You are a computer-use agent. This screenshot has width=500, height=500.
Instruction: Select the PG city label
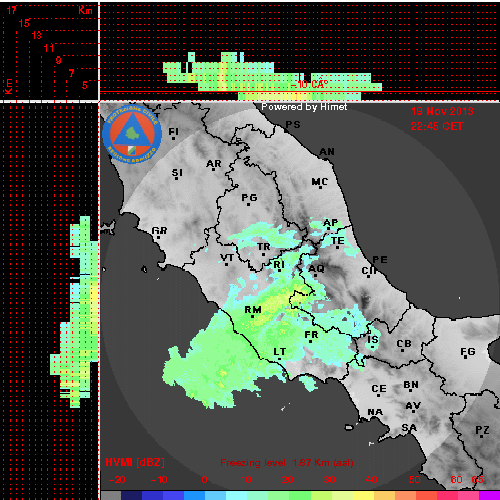(249, 198)
